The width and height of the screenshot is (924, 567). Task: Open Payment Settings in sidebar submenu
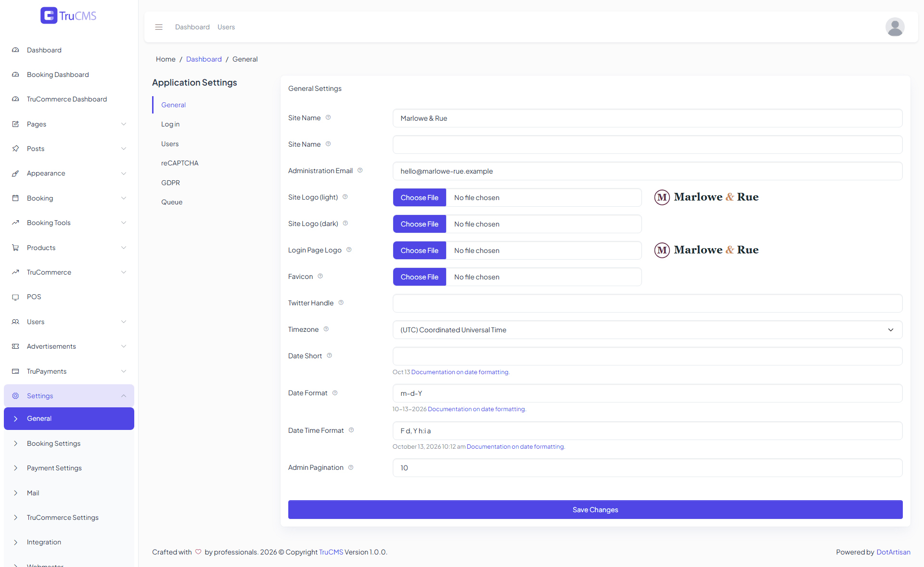coord(69,468)
